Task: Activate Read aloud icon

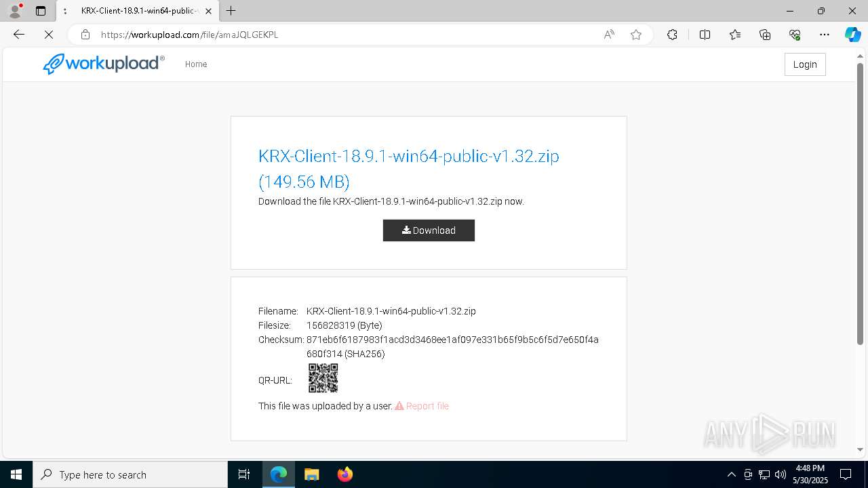Action: tap(609, 35)
